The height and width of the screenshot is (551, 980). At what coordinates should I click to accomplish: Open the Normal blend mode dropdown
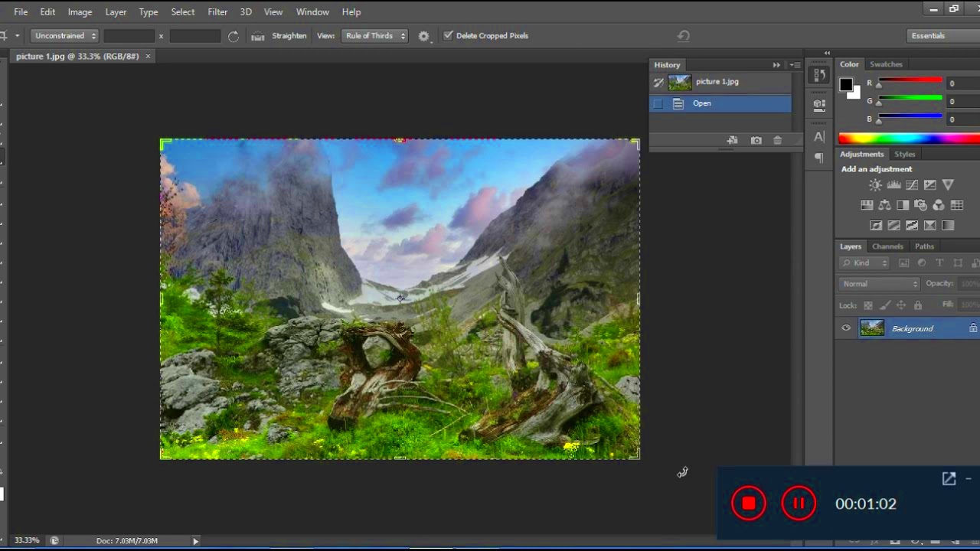click(x=880, y=284)
